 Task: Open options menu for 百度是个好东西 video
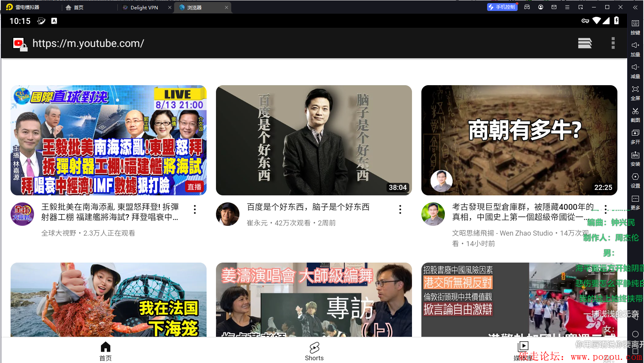(x=400, y=209)
